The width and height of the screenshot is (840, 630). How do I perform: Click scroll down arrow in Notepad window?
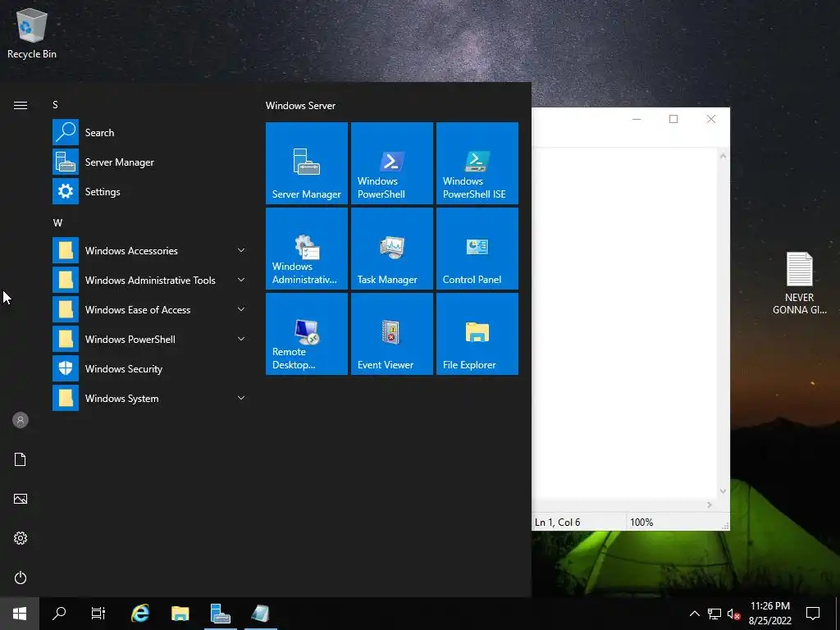(x=724, y=491)
